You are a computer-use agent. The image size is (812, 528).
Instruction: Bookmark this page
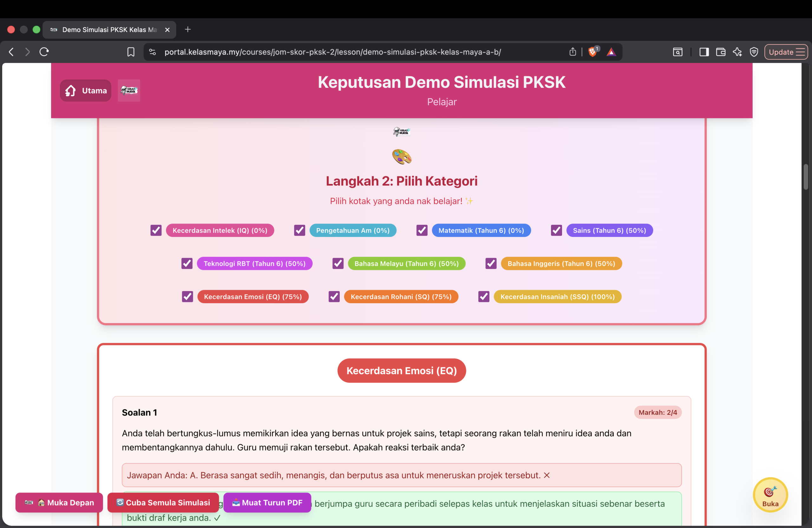click(x=131, y=52)
